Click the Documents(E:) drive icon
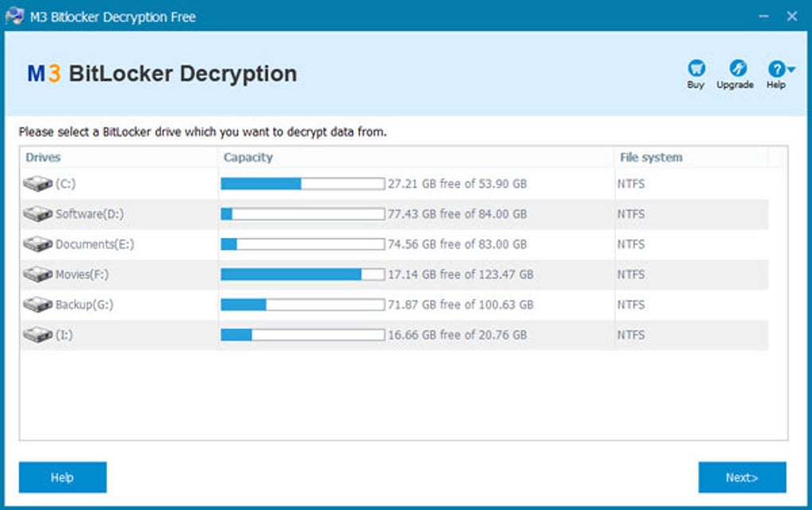Image resolution: width=812 pixels, height=510 pixels. 37,244
